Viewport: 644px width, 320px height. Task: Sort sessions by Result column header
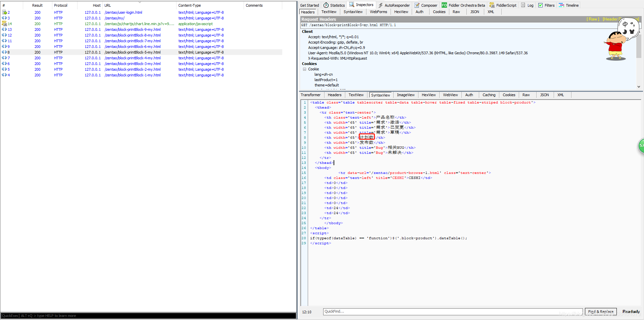(x=37, y=5)
